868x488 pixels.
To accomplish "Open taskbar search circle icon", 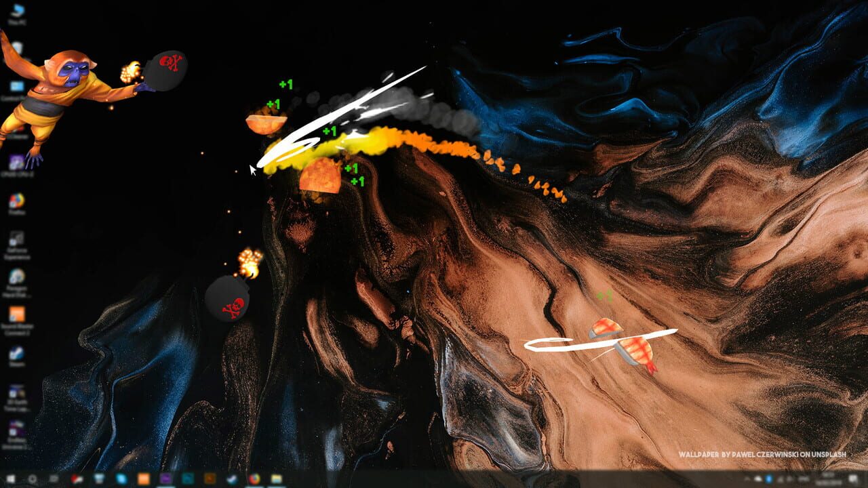I will [x=32, y=479].
